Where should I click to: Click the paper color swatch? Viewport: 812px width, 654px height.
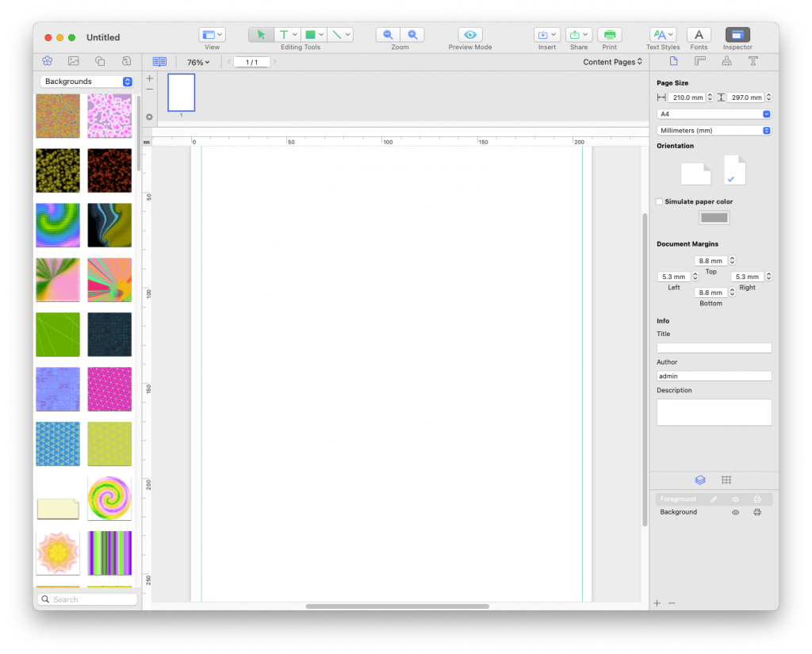[x=714, y=217]
